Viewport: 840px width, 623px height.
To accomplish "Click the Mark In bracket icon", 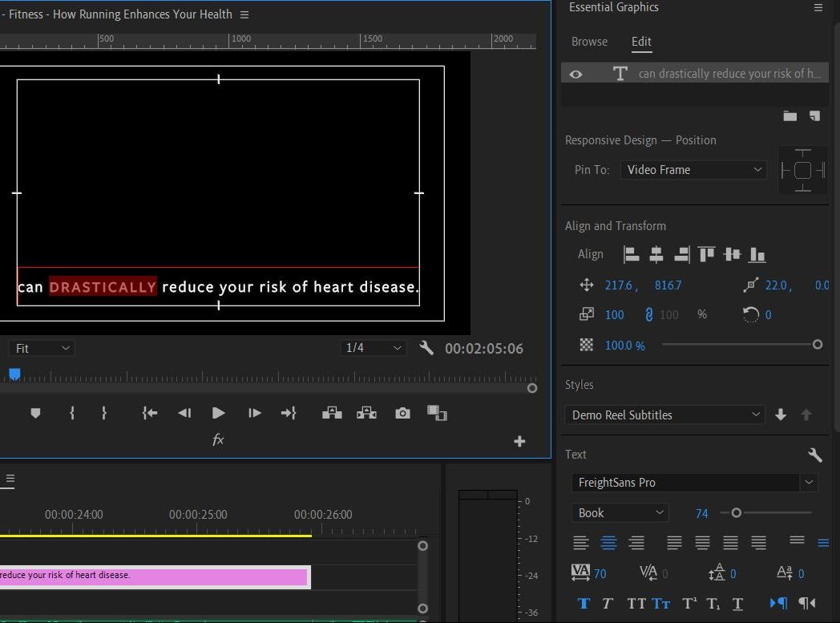I will pyautogui.click(x=72, y=413).
